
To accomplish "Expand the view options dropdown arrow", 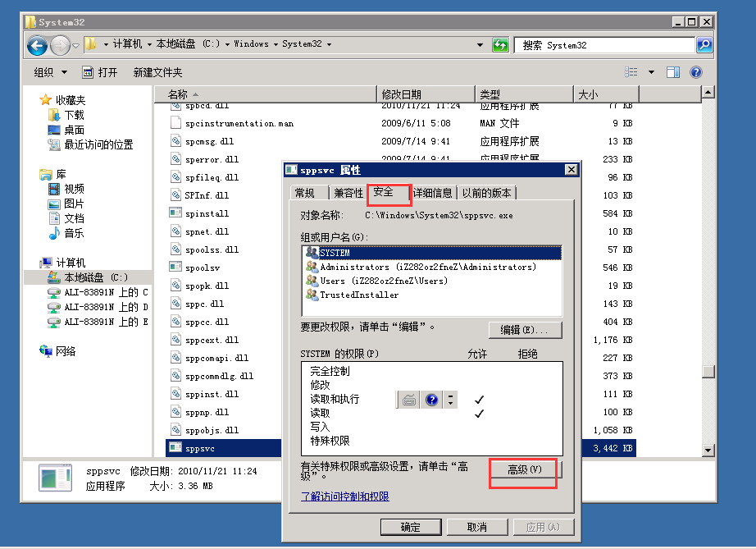I will tap(651, 72).
